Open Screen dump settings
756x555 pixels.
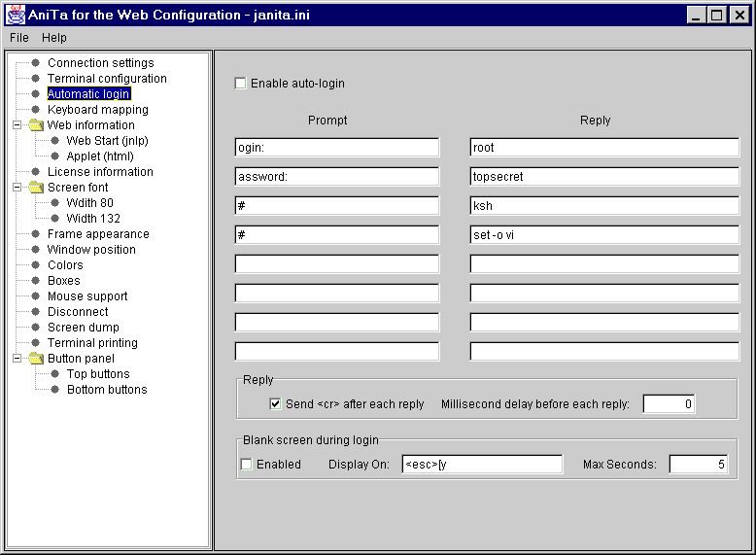point(83,328)
